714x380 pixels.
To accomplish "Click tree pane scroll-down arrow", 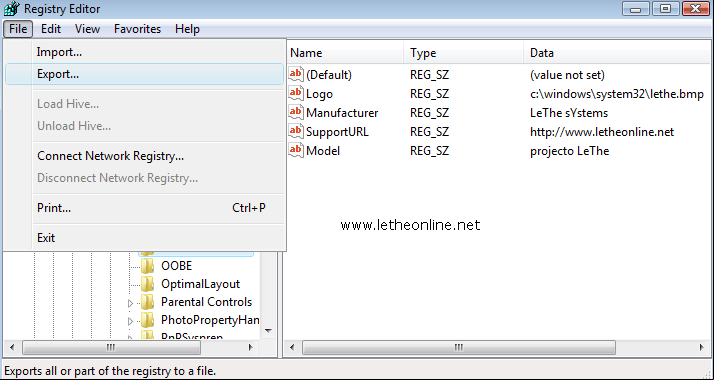I will 268,331.
